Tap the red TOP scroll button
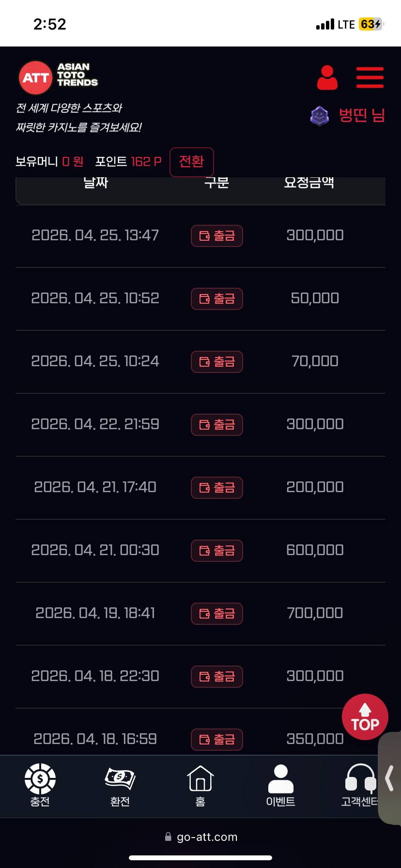The width and height of the screenshot is (401, 868). click(x=365, y=717)
